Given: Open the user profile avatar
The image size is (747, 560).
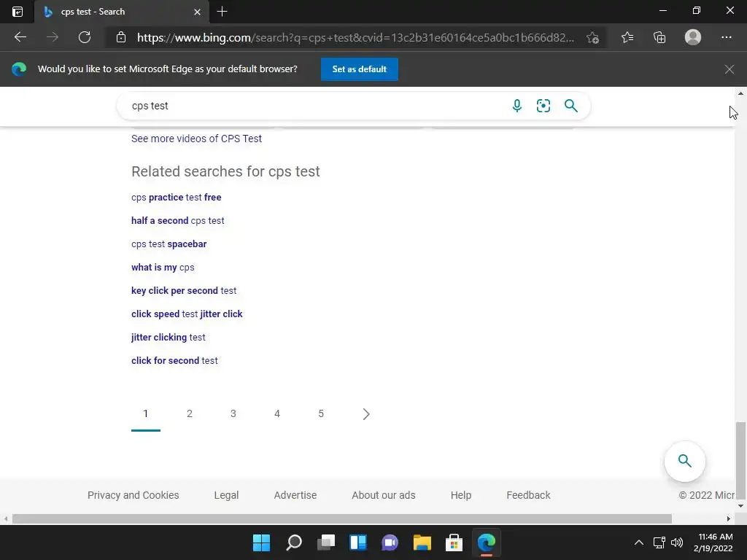Looking at the screenshot, I should [x=693, y=37].
